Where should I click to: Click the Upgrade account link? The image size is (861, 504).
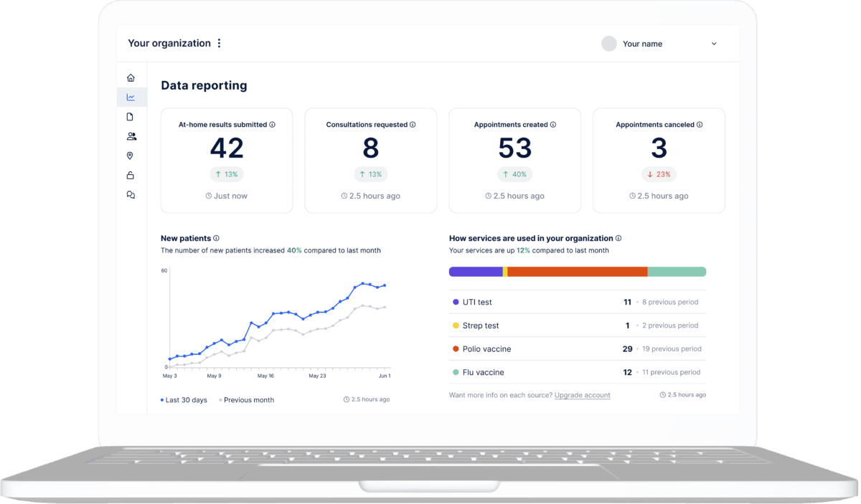(582, 395)
